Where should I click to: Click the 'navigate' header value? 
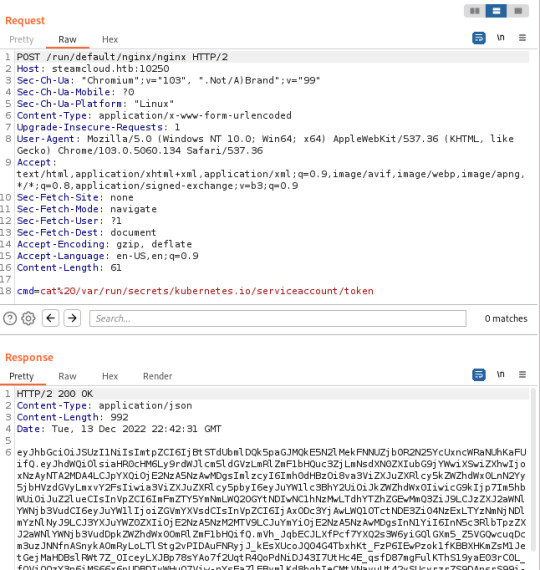(x=133, y=209)
